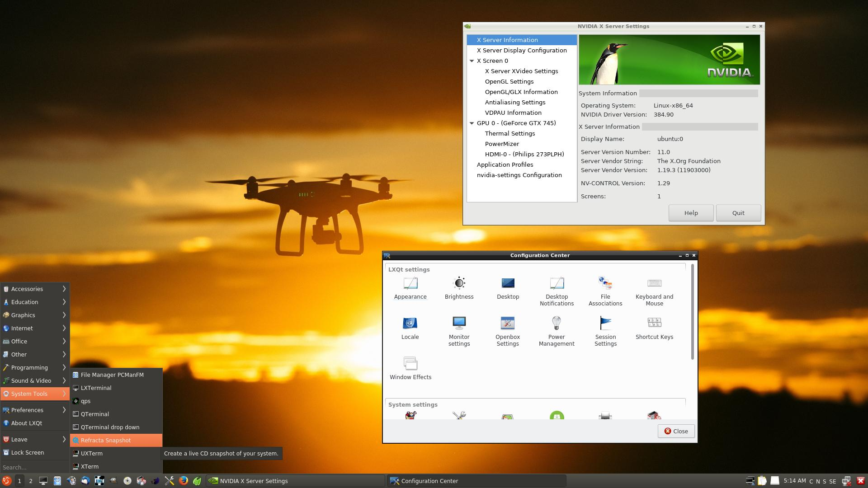Screen dimensions: 868x488
Task: Open Monitor settings icon
Action: pyautogui.click(x=459, y=332)
